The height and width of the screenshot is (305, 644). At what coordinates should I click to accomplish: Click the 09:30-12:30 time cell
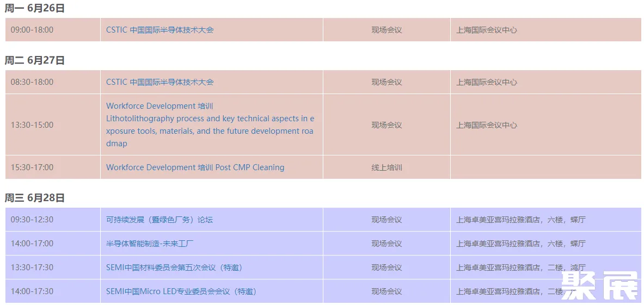pyautogui.click(x=32, y=220)
